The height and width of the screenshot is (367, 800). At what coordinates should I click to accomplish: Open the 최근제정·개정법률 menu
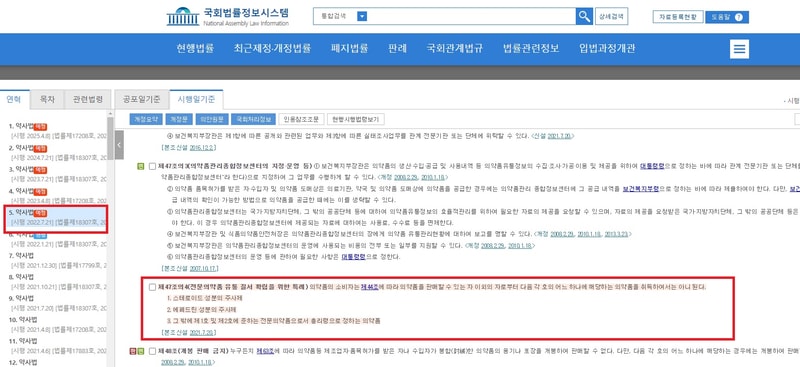click(x=272, y=49)
